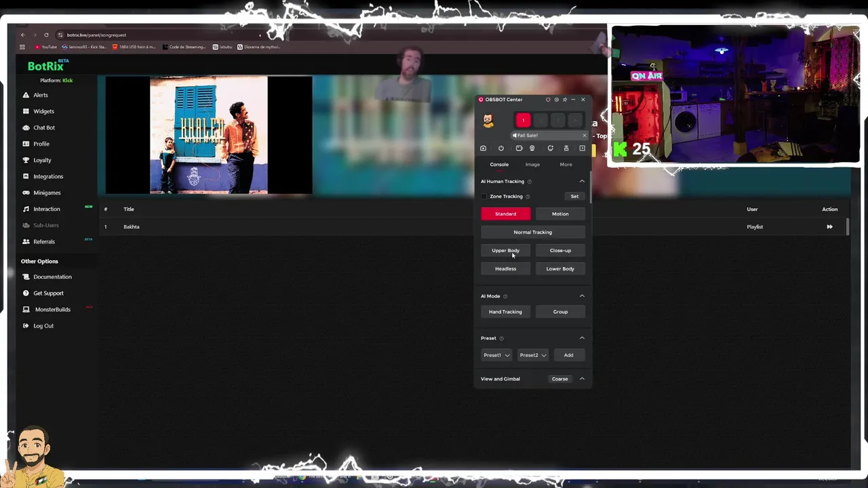Click OBSBOT expand side panel icon
The image size is (868, 488).
(582, 148)
